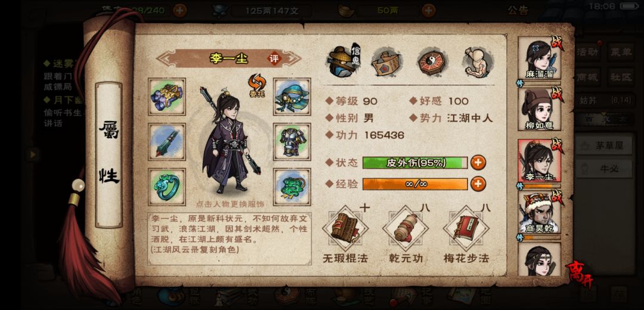Click the 评 review button by name
This screenshot has height=310, width=644.
(x=274, y=58)
